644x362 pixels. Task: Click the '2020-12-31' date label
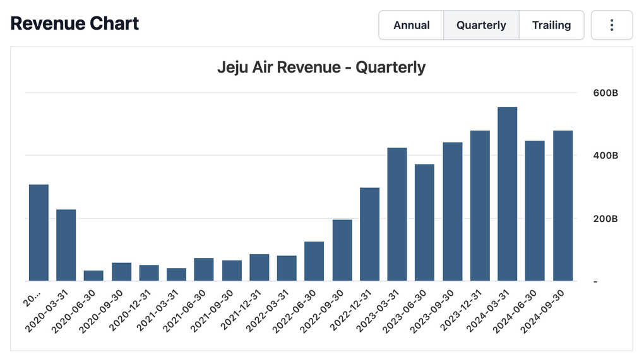pos(130,311)
